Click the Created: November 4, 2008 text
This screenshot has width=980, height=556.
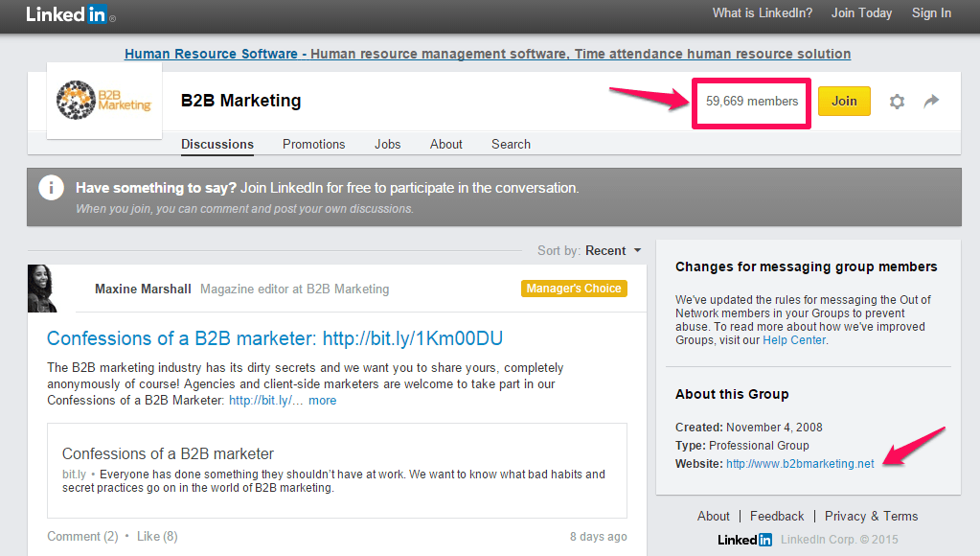click(x=749, y=428)
